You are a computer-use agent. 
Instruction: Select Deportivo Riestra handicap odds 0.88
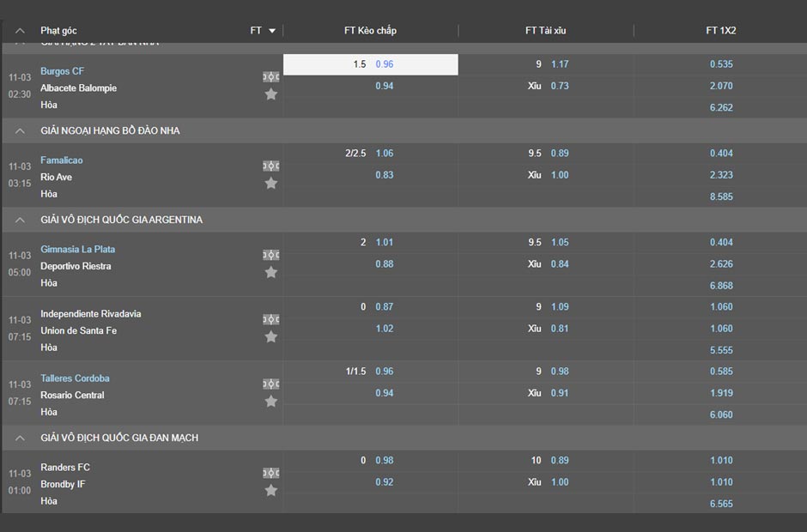coord(385,264)
